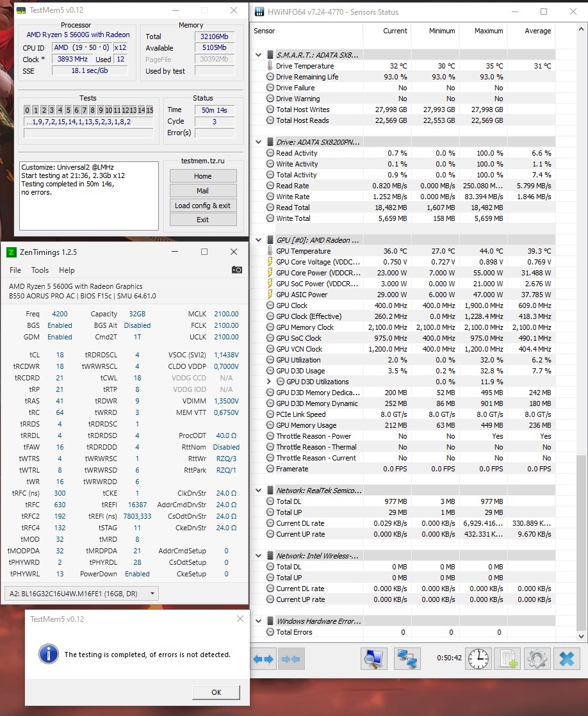Viewport: 588px width, 716px height.
Task: Click GPU Core Voltage lightning icon
Action: [x=270, y=262]
